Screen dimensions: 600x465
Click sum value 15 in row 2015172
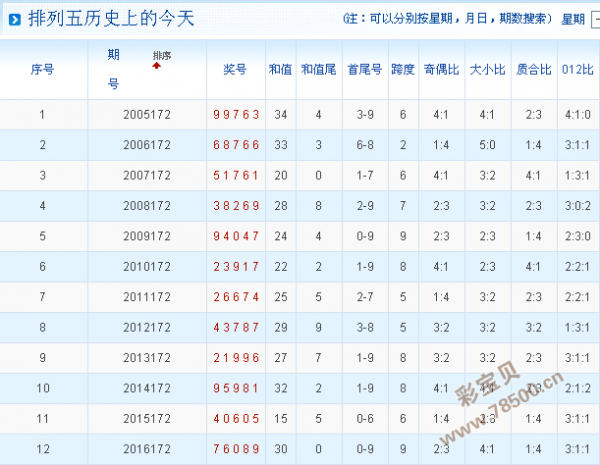coord(280,419)
